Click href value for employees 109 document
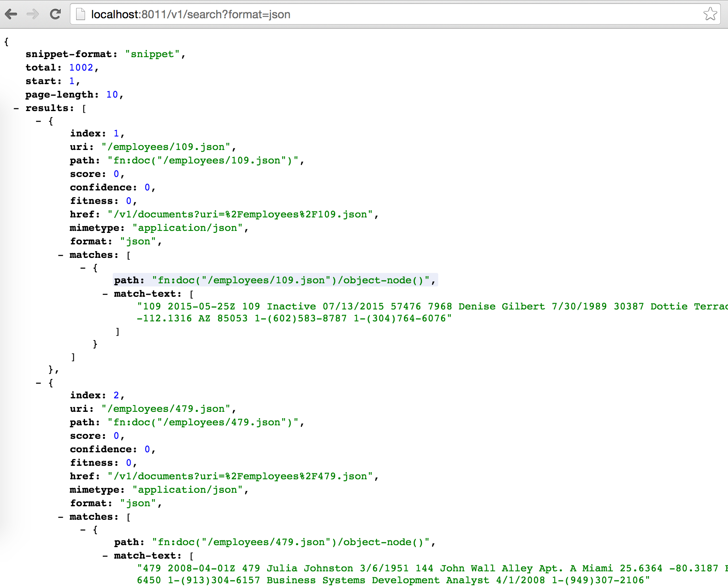 click(x=240, y=214)
